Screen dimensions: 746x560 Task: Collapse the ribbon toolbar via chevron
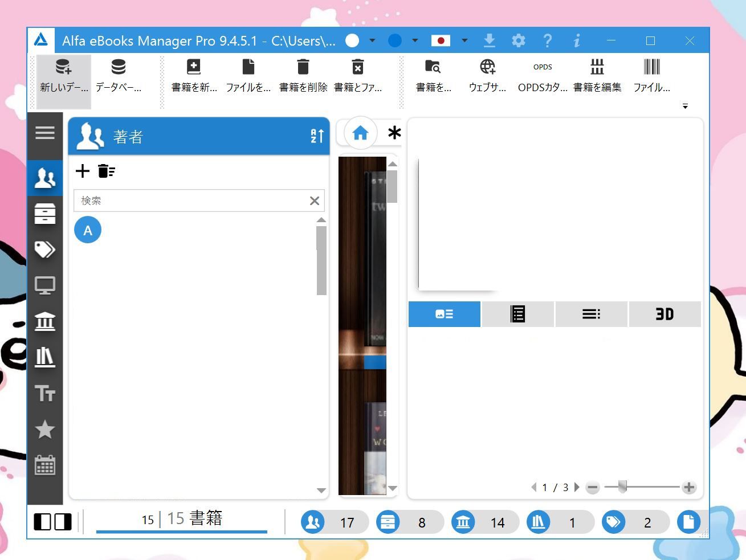click(x=684, y=106)
